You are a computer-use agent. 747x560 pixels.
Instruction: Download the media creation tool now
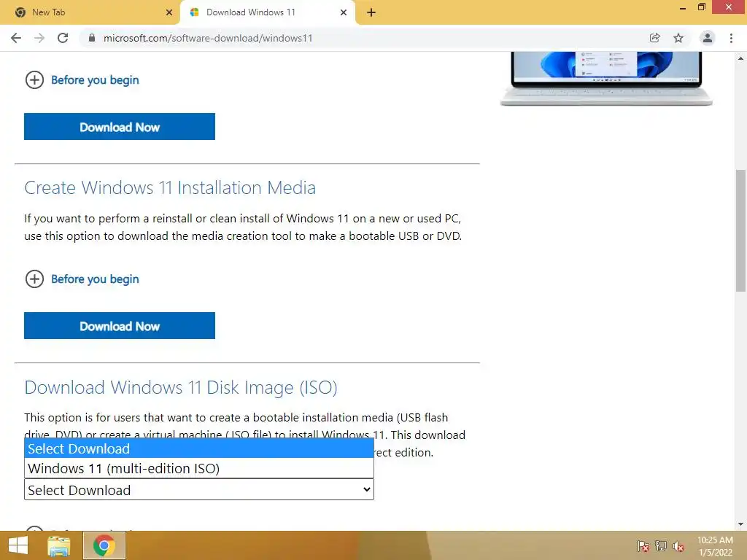tap(120, 326)
